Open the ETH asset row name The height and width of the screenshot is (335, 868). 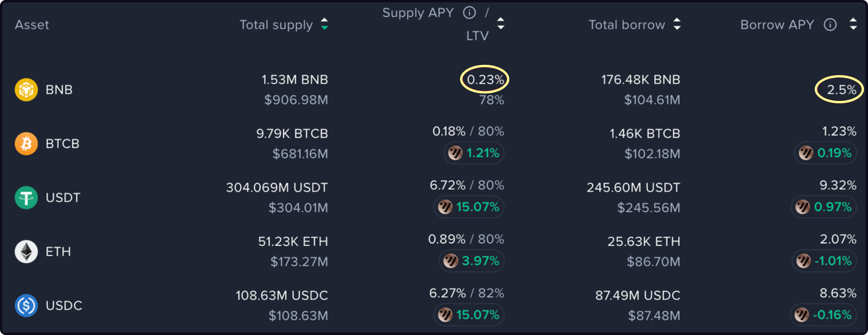(58, 252)
